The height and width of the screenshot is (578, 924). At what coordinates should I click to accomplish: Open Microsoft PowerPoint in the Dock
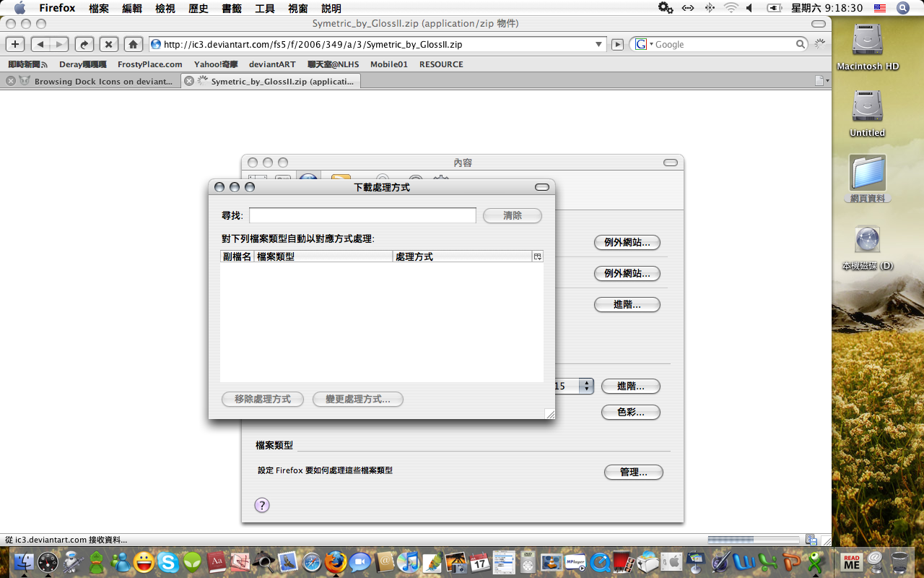point(792,562)
